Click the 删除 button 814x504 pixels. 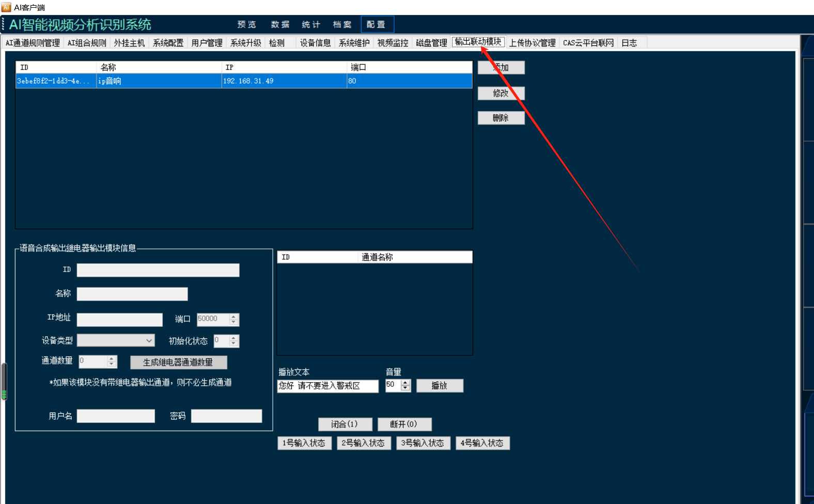pyautogui.click(x=501, y=118)
